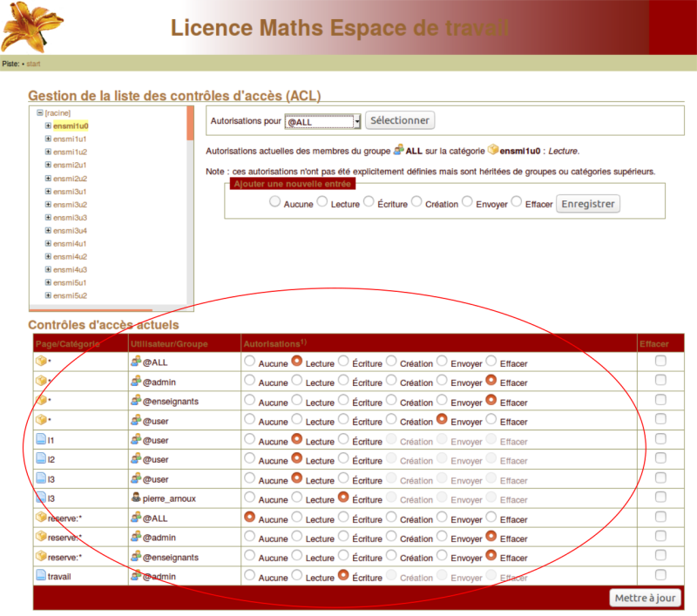Click the group icon beside ALL in description
Image resolution: width=697 pixels, height=616 pixels.
pos(399,150)
